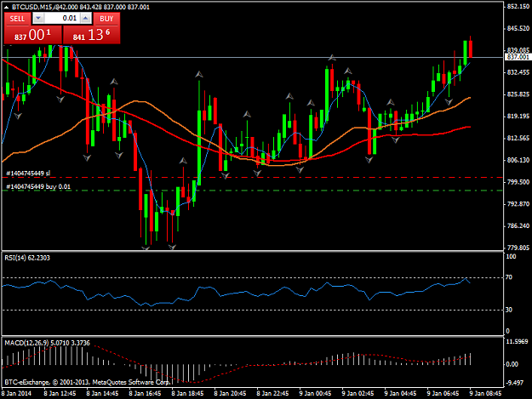The width and height of the screenshot is (532, 399).
Task: Click the 792.870 price scale value
Action: [x=518, y=204]
